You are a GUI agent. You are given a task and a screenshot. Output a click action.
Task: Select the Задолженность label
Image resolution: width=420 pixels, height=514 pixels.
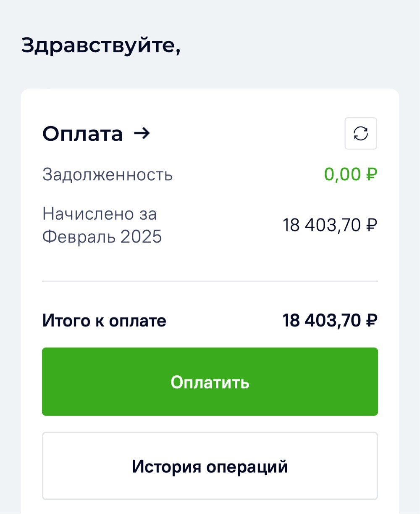click(108, 174)
